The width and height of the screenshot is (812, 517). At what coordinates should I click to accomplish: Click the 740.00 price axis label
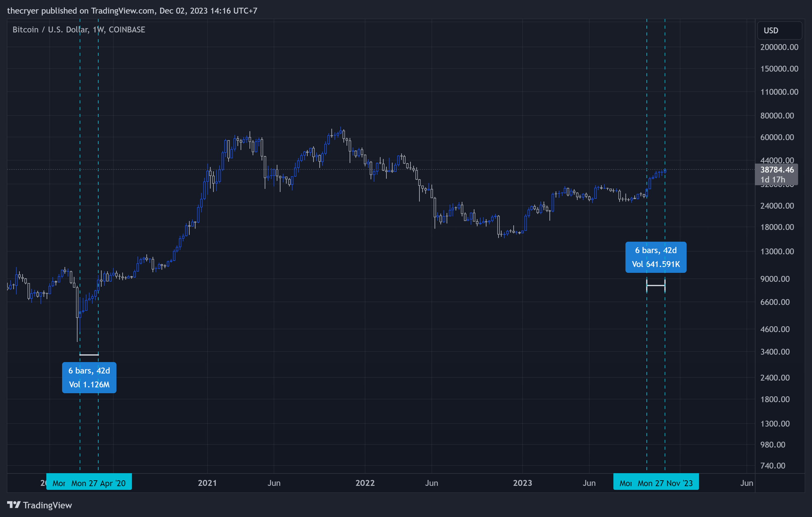pos(773,466)
